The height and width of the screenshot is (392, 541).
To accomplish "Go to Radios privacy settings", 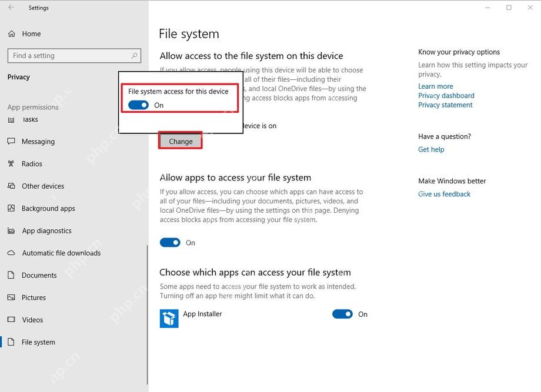I will click(32, 164).
